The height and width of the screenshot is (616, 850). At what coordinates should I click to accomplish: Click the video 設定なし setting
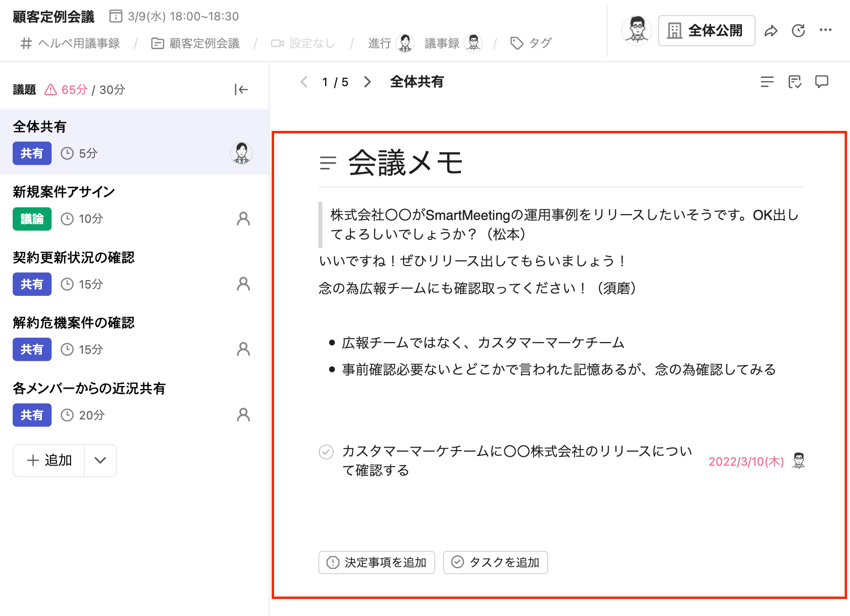(x=303, y=43)
